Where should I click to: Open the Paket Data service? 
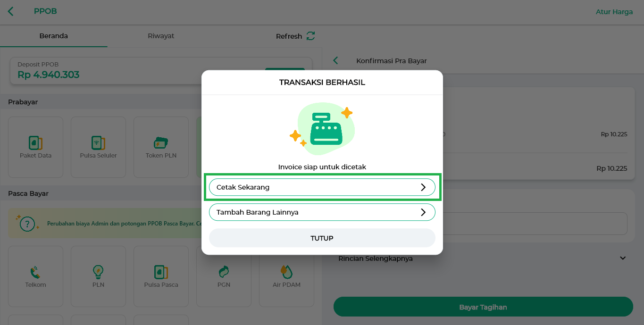[35, 147]
